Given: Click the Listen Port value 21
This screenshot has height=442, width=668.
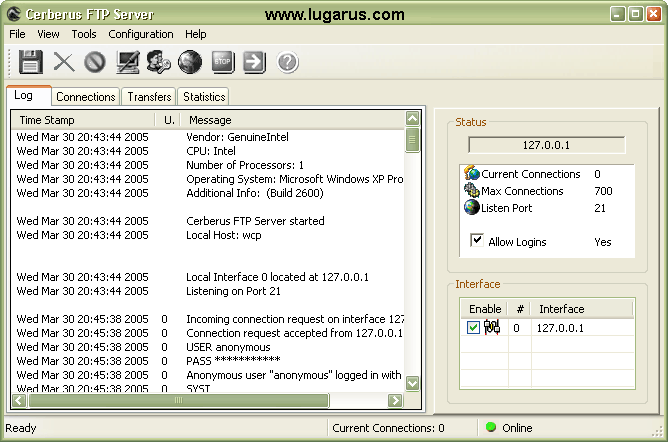Looking at the screenshot, I should tap(600, 208).
